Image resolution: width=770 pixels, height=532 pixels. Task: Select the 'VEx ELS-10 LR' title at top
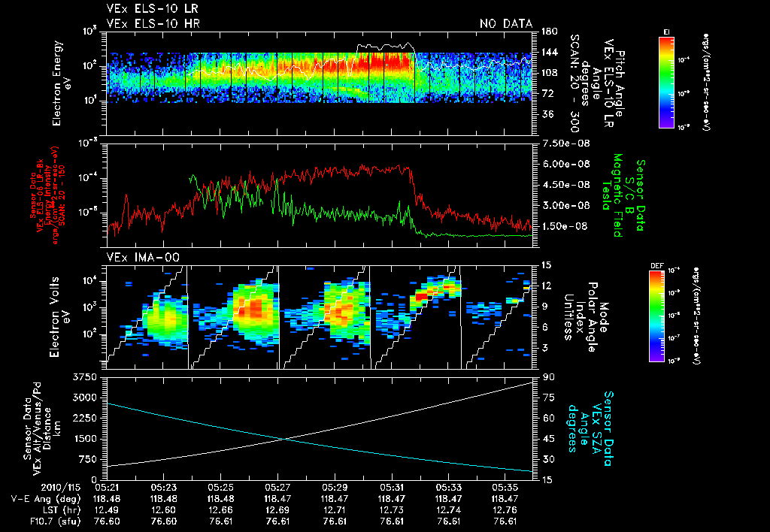point(152,8)
